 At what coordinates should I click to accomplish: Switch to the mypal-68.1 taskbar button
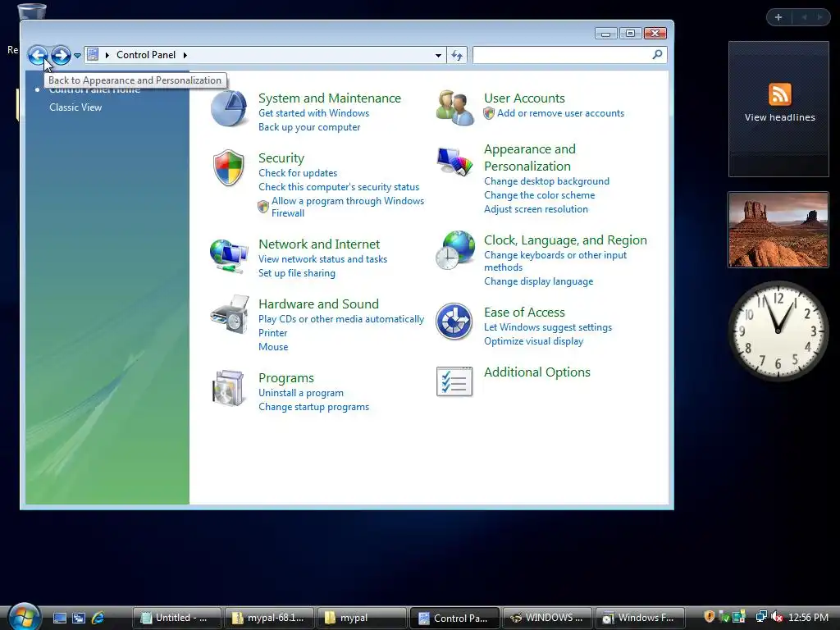[x=269, y=618]
